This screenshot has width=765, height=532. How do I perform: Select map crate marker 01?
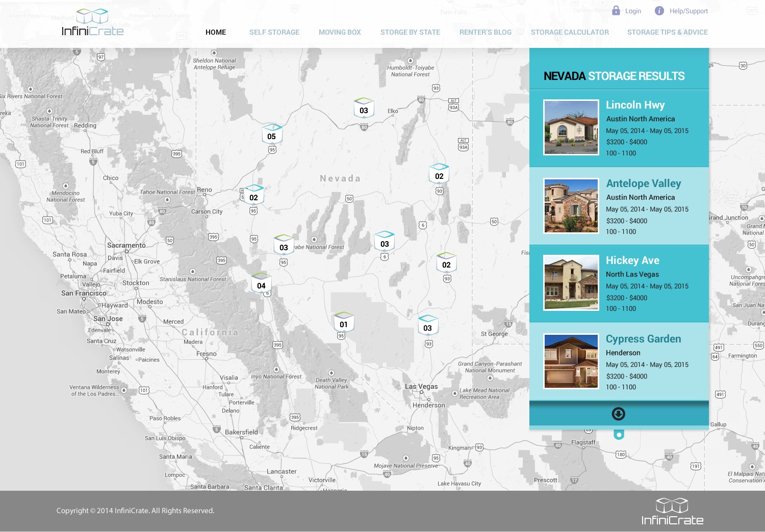pos(344,323)
